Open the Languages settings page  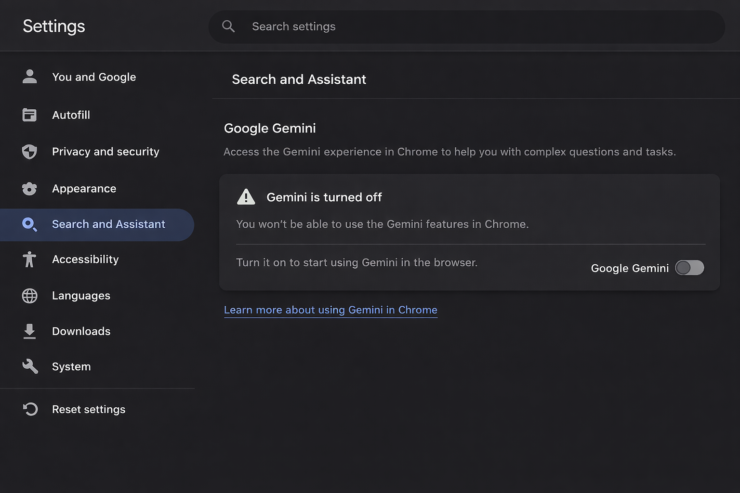coord(81,296)
